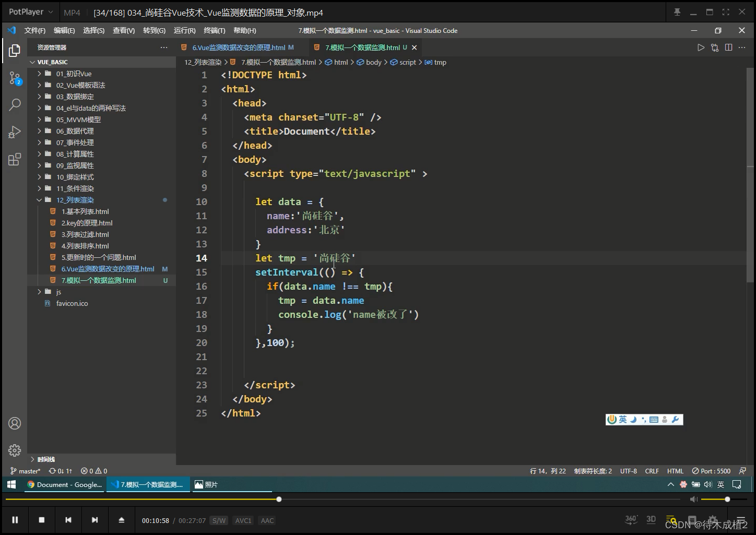The height and width of the screenshot is (535, 756).
Task: Open explorer panel more actions ellipsis
Action: point(164,47)
